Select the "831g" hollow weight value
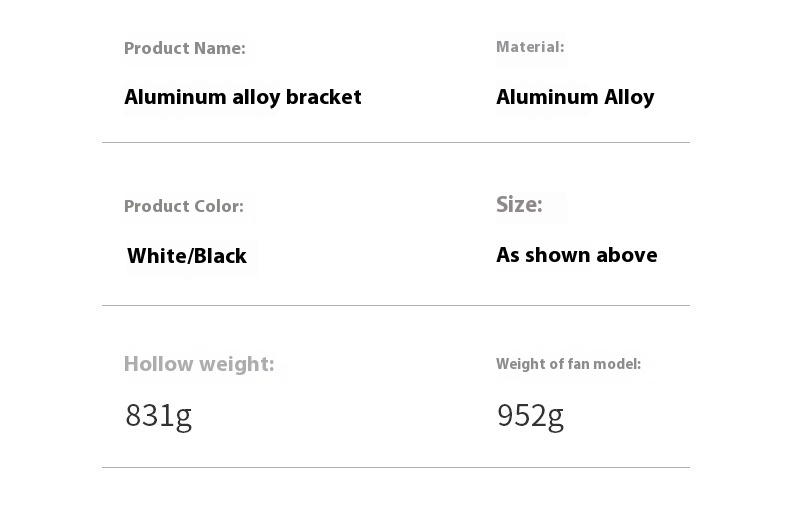790x506 pixels. (158, 415)
